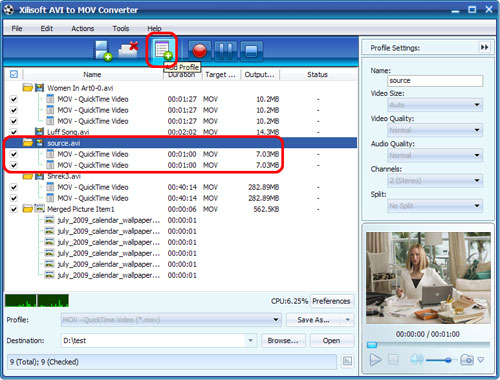Click the application film reel icon
The height and width of the screenshot is (380, 500).
tap(9, 10)
